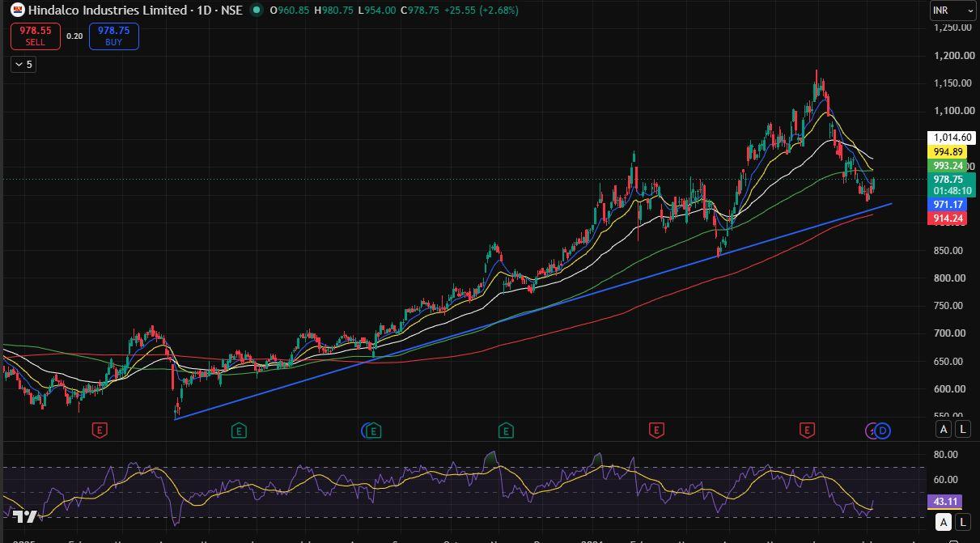Click the blue dividend D marker icon
980x543 pixels.
[883, 431]
